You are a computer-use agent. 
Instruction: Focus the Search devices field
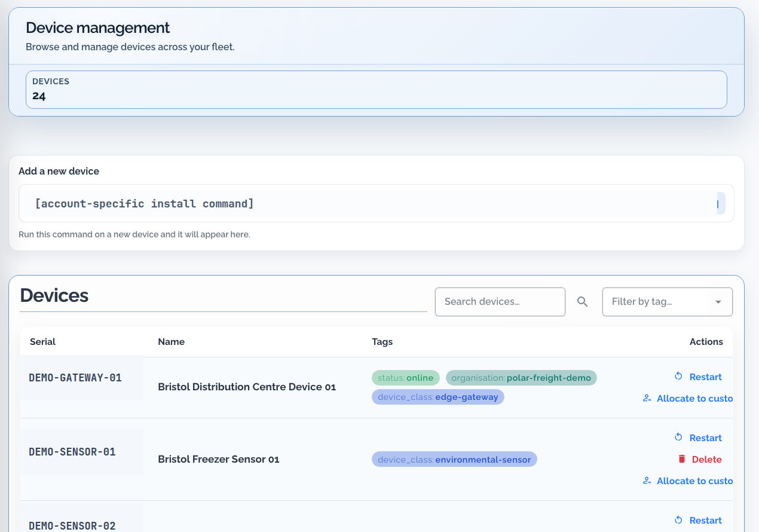tap(500, 302)
